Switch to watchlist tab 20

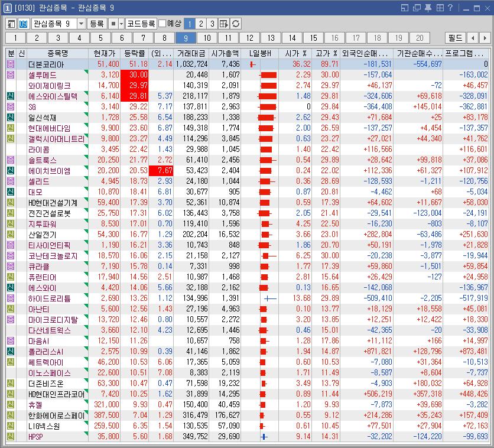[x=420, y=38]
